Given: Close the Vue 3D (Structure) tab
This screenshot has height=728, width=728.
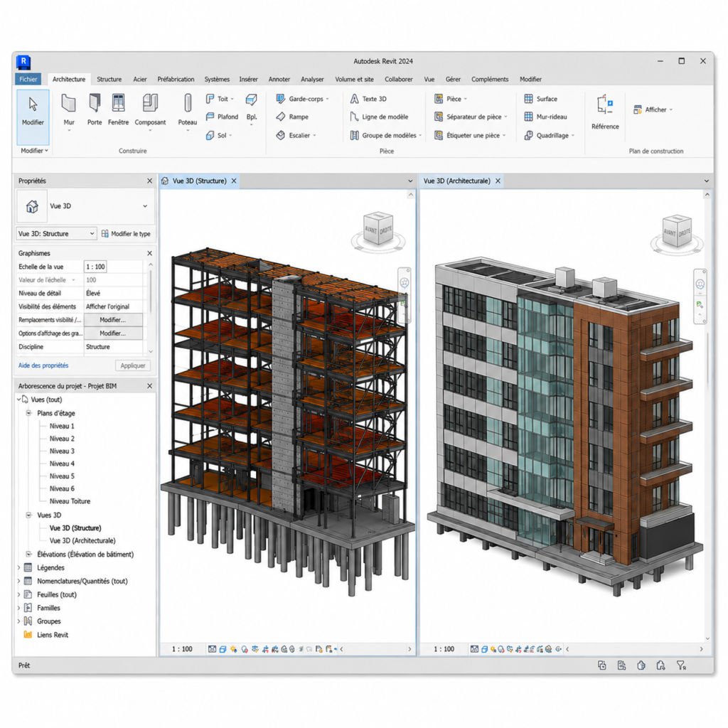Looking at the screenshot, I should pyautogui.click(x=234, y=181).
